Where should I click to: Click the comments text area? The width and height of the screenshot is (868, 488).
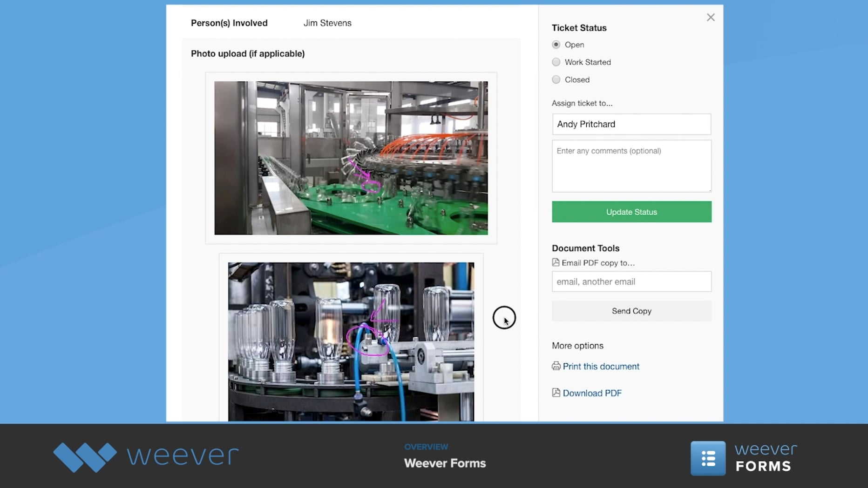click(631, 166)
